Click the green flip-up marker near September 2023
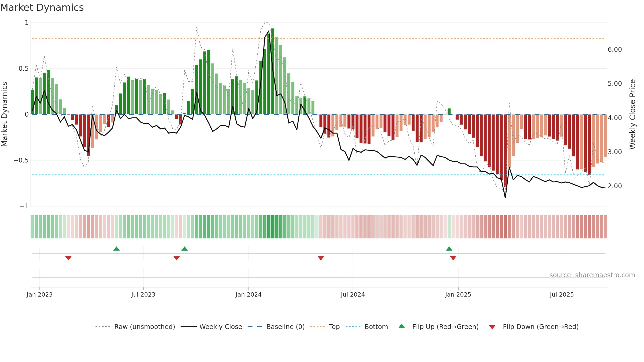 click(185, 249)
